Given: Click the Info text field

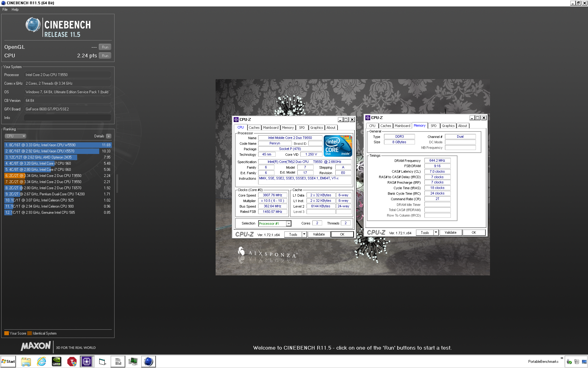Looking at the screenshot, I should (68, 118).
